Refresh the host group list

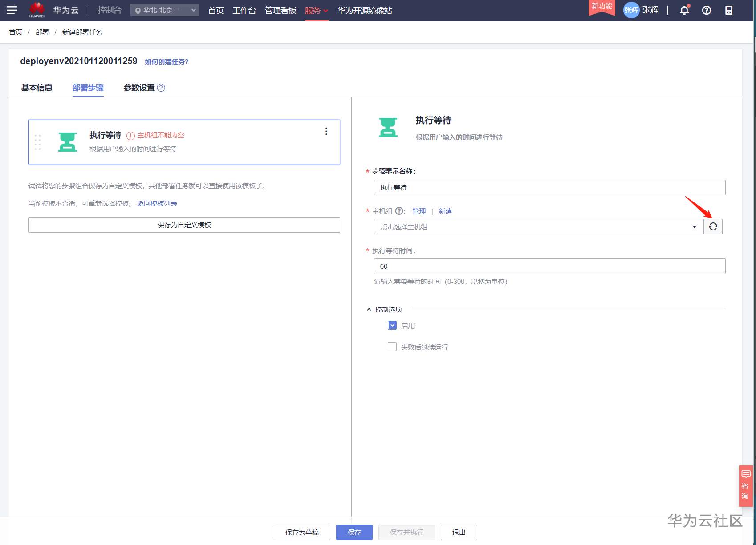click(x=713, y=226)
